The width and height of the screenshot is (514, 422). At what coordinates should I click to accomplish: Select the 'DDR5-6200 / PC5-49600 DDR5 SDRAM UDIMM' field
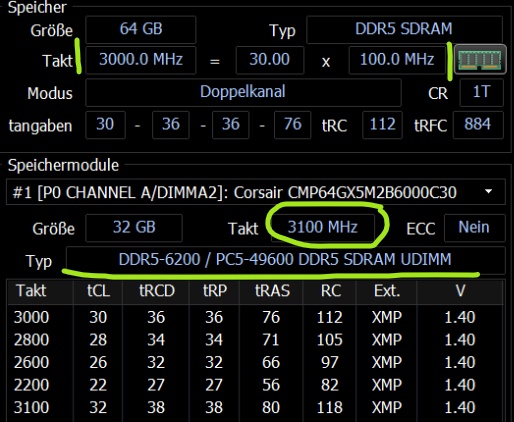(x=285, y=260)
